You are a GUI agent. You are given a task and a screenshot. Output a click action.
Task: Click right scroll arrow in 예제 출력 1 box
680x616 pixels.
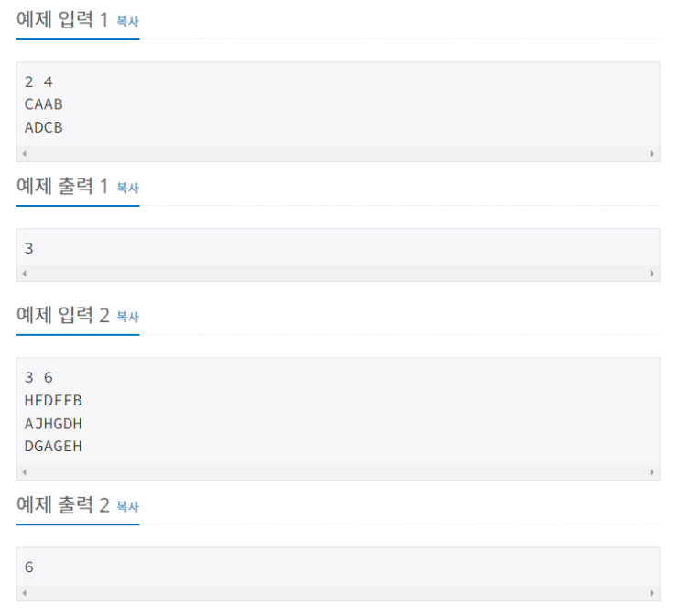click(x=652, y=274)
